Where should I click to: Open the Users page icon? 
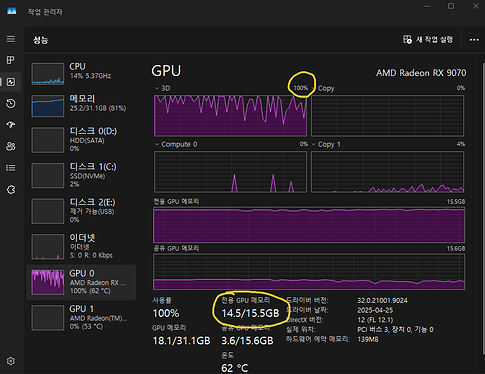click(11, 146)
